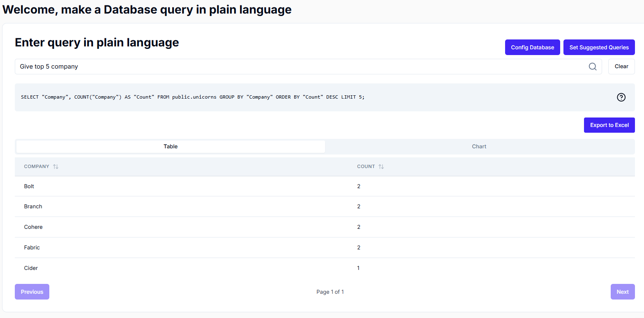Select the Branch company row
This screenshot has height=318, width=644.
pyautogui.click(x=33, y=207)
